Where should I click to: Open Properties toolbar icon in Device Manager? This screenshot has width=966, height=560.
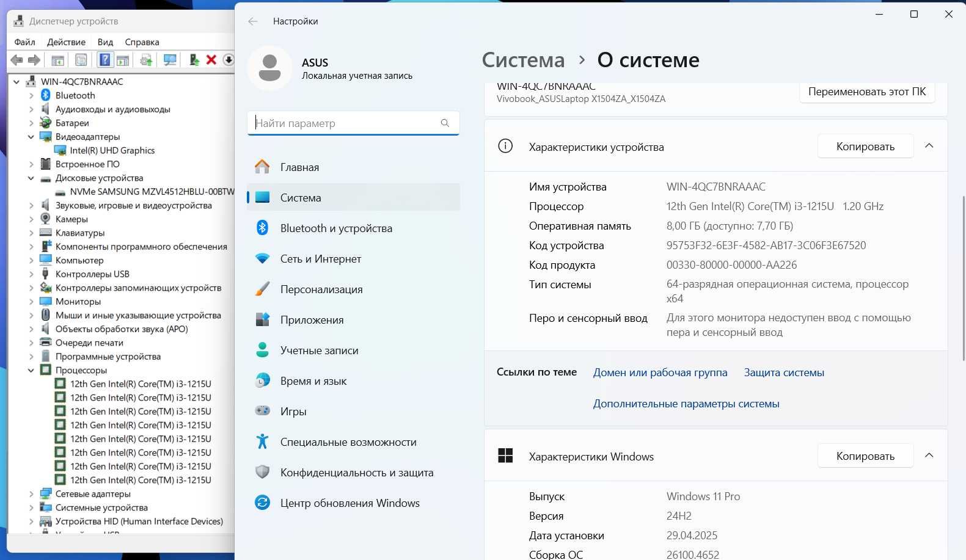click(x=81, y=60)
